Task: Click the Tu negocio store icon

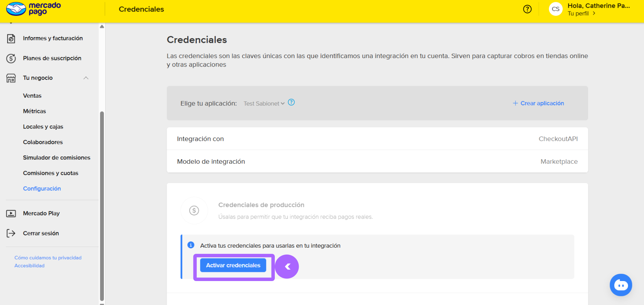Action: (11, 78)
